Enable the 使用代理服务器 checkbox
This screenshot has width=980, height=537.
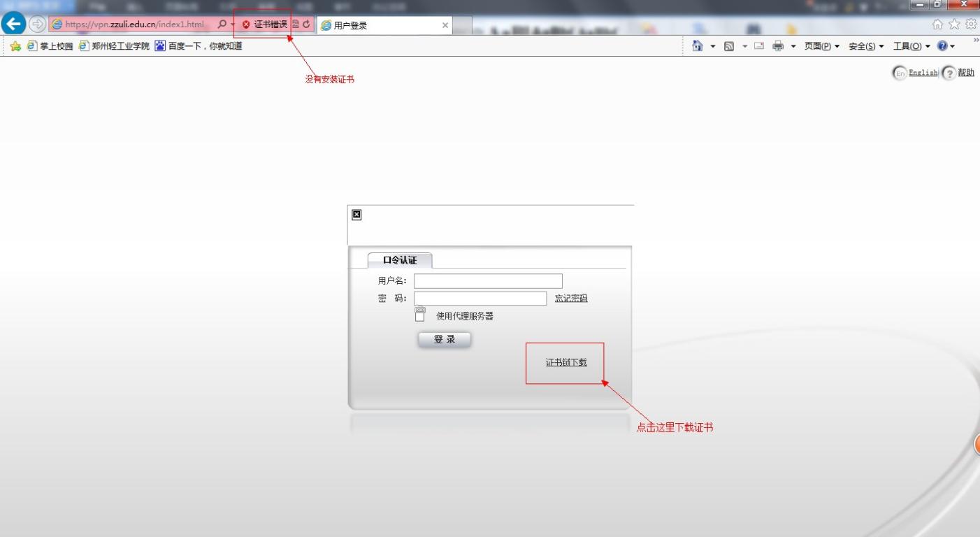[x=420, y=317]
